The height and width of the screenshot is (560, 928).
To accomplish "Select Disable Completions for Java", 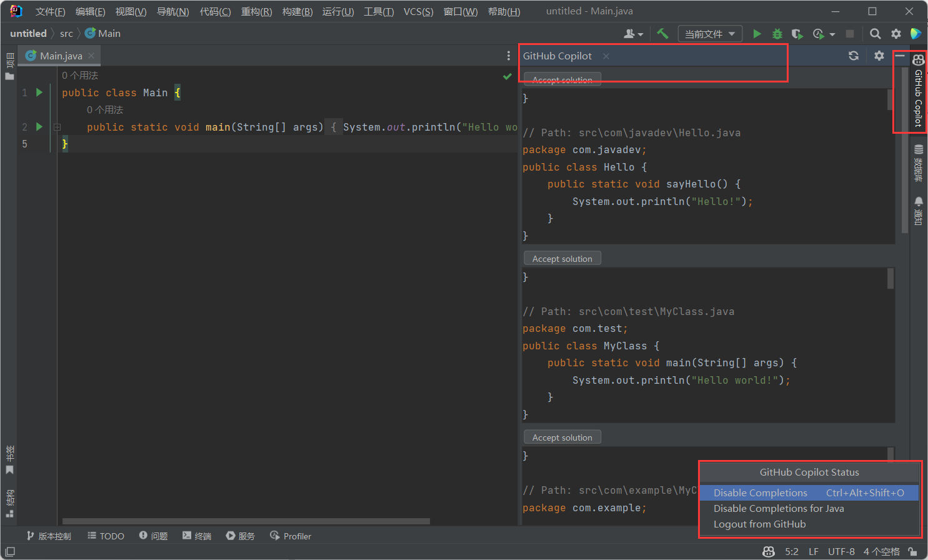I will pyautogui.click(x=809, y=509).
